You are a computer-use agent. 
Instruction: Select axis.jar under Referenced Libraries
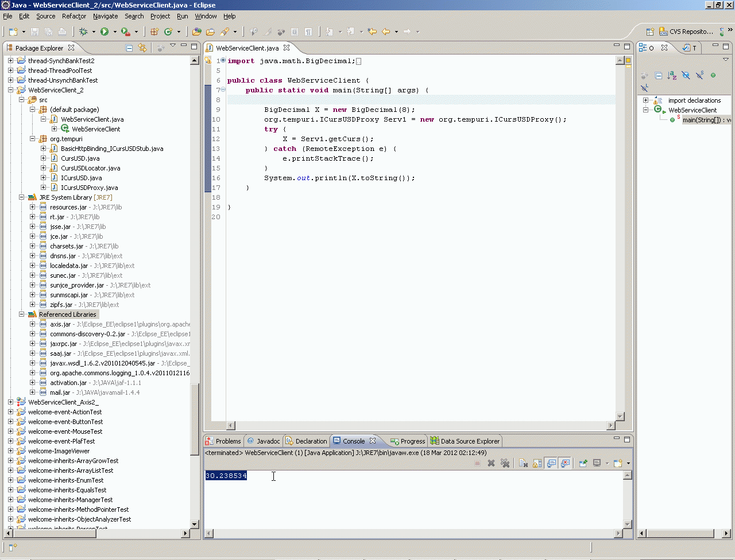click(60, 324)
